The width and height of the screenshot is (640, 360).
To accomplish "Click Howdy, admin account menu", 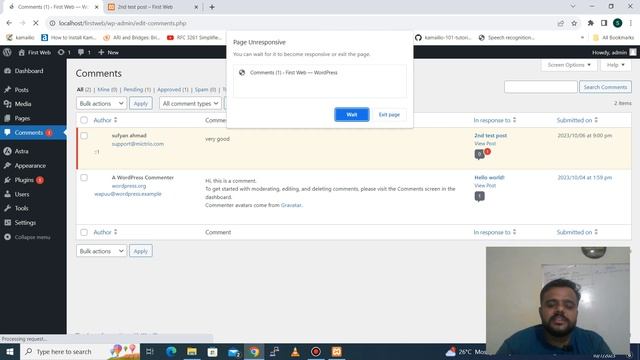I will point(614,52).
